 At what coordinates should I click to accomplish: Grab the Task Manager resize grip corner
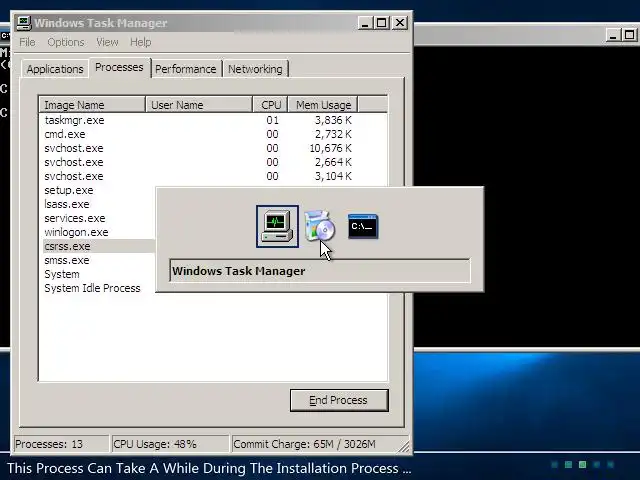click(x=404, y=446)
